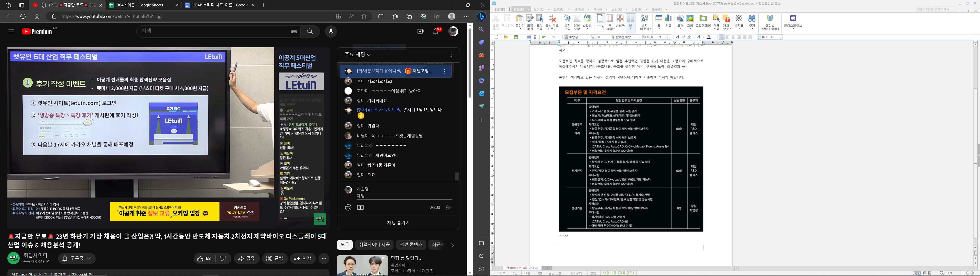Toggle favorite star for this page
980x276 pixels.
point(364,16)
